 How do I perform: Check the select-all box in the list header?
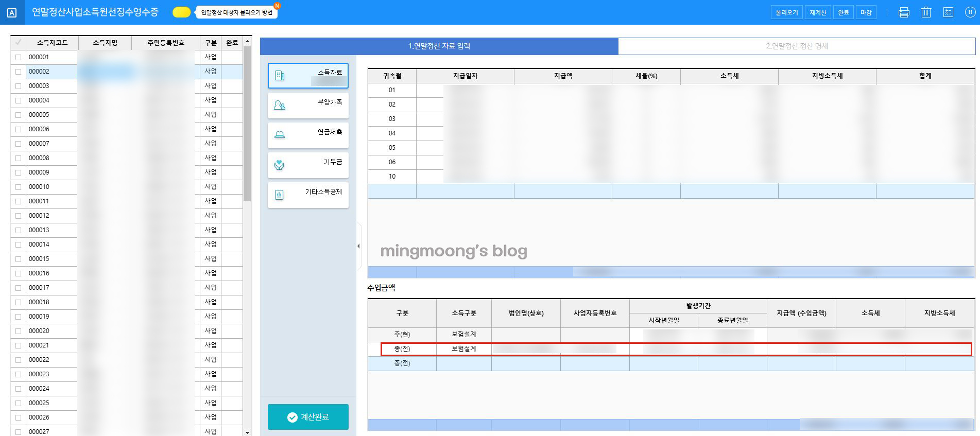pos(18,42)
